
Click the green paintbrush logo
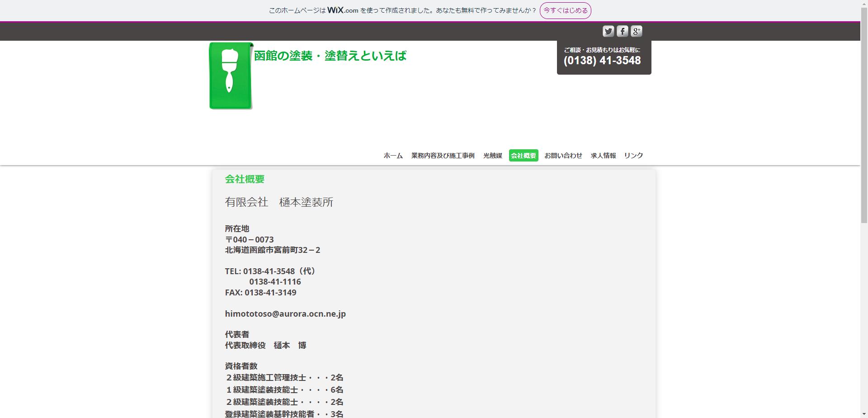[x=230, y=75]
